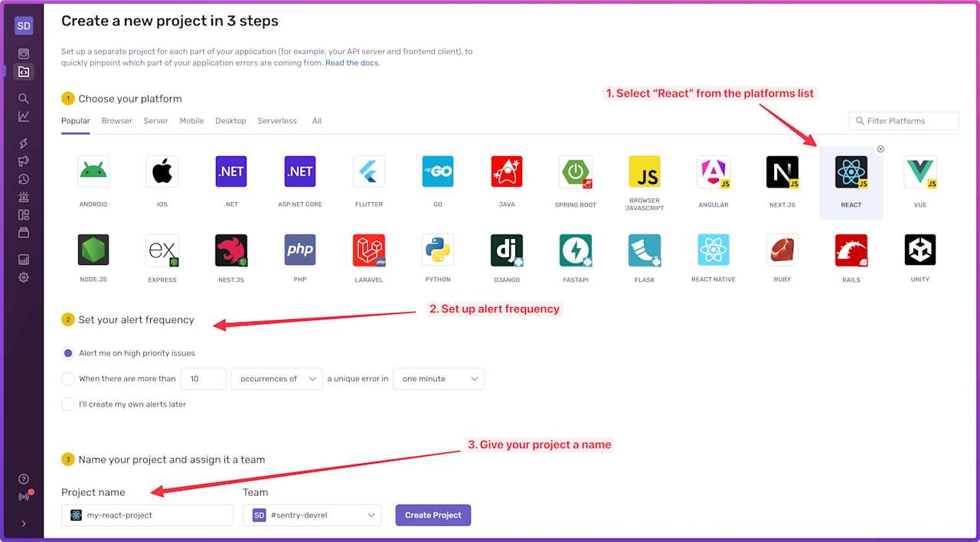Viewport: 980px width, 542px height.
Task: Select "When there are more than" radio
Action: (68, 379)
